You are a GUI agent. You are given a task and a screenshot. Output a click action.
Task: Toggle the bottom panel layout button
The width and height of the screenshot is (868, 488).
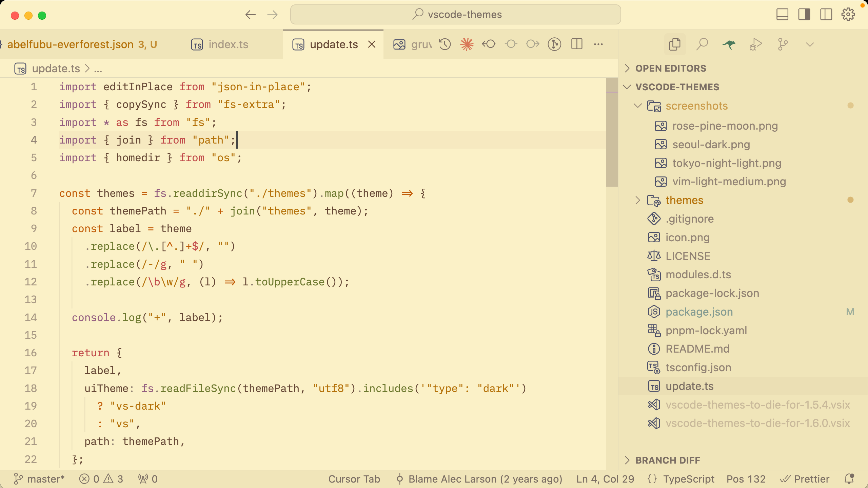point(782,15)
